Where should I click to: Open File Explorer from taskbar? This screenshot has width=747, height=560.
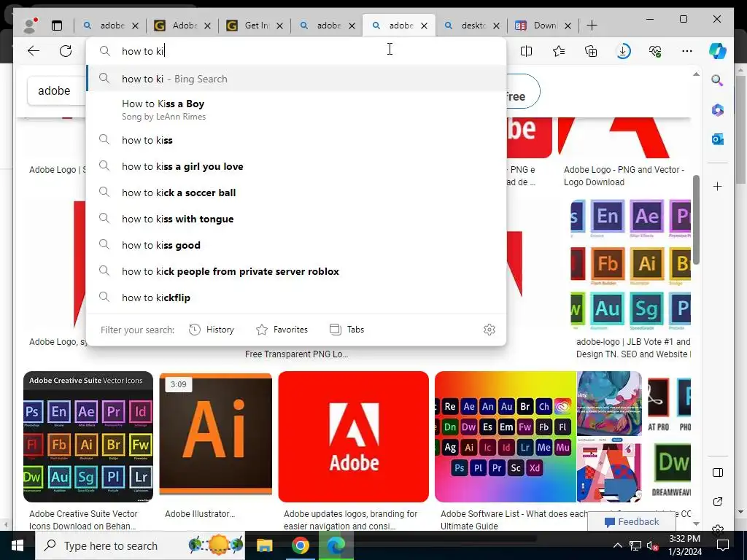coord(264,545)
